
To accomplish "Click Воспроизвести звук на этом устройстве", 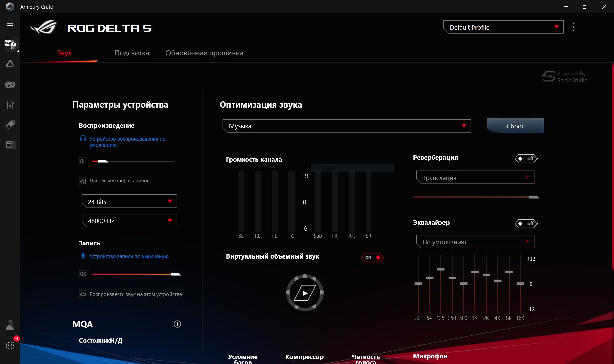I will [x=135, y=294].
